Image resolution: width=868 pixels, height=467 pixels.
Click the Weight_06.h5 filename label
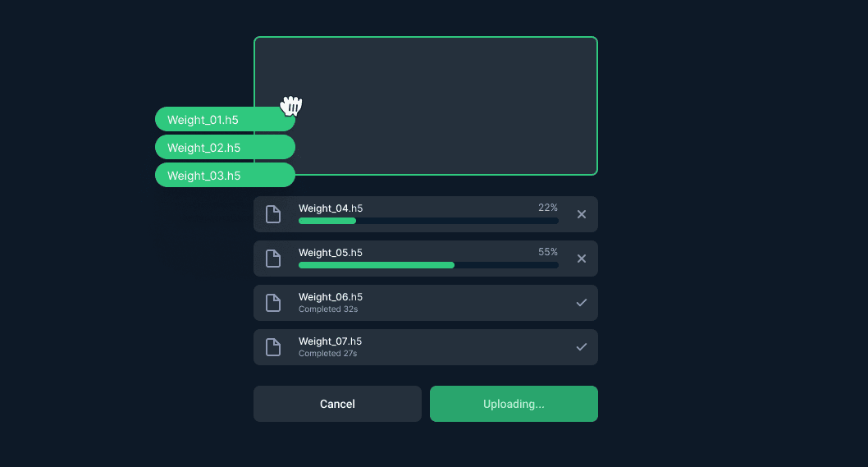tap(331, 297)
